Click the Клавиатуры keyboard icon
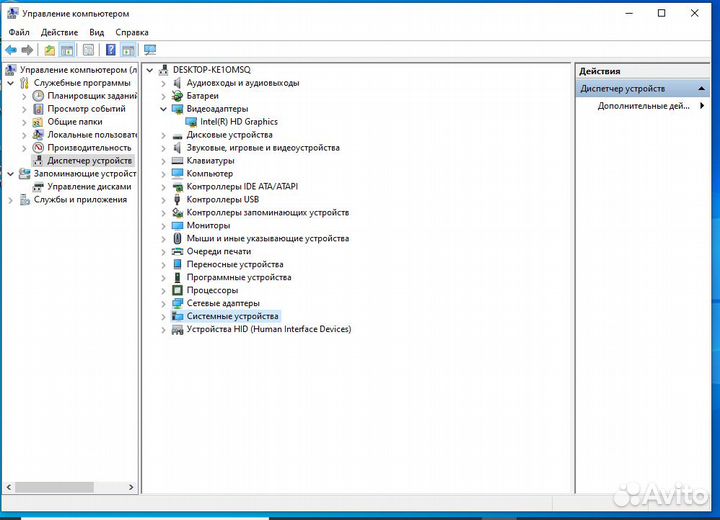 pos(177,161)
